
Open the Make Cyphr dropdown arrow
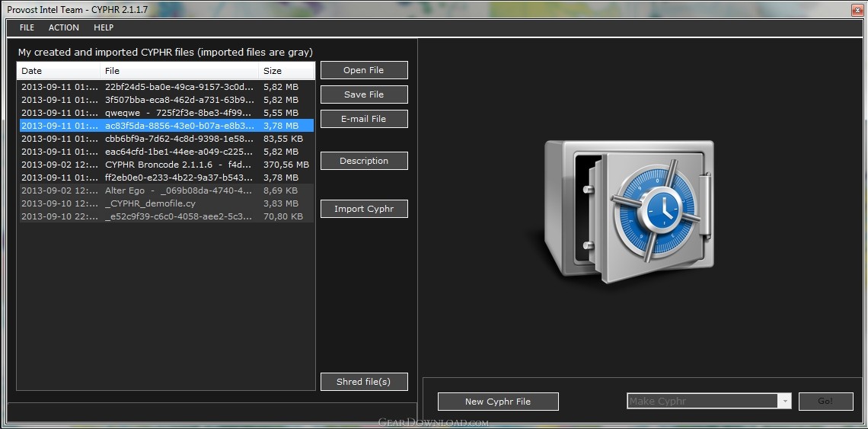coord(784,402)
